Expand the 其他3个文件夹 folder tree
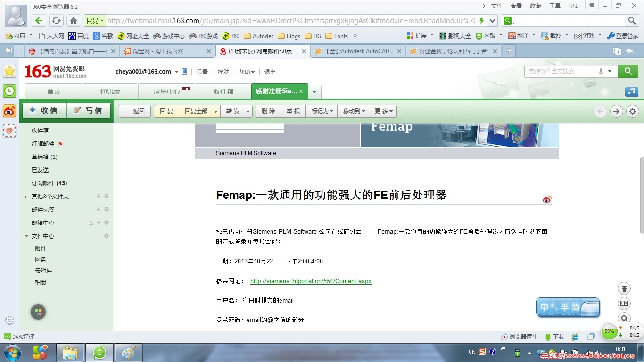This screenshot has width=644, height=362. (25, 197)
